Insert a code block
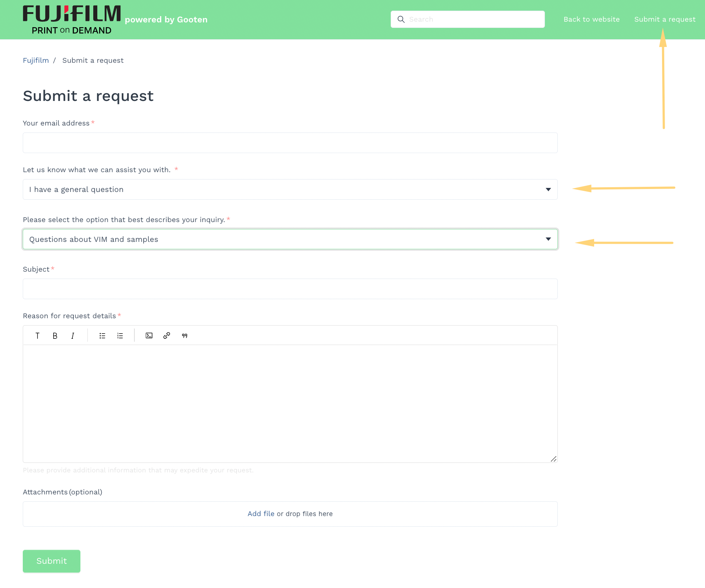This screenshot has width=705, height=588. coord(149,335)
